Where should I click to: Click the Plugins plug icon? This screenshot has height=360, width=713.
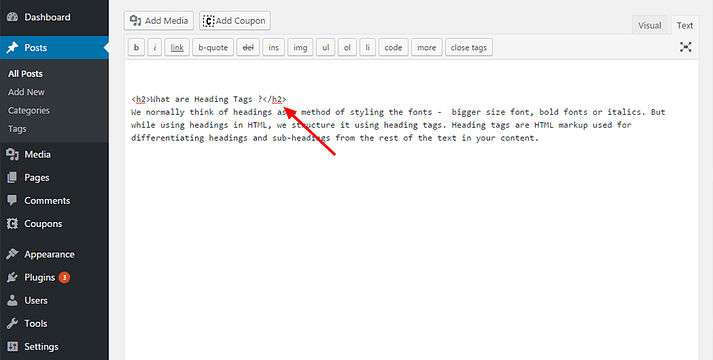pyautogui.click(x=12, y=277)
